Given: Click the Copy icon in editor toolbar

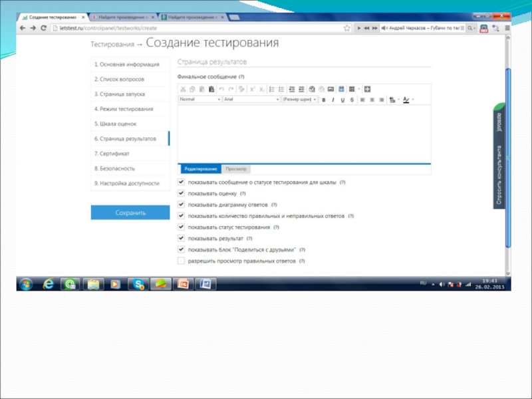Looking at the screenshot, I should pyautogui.click(x=192, y=89).
